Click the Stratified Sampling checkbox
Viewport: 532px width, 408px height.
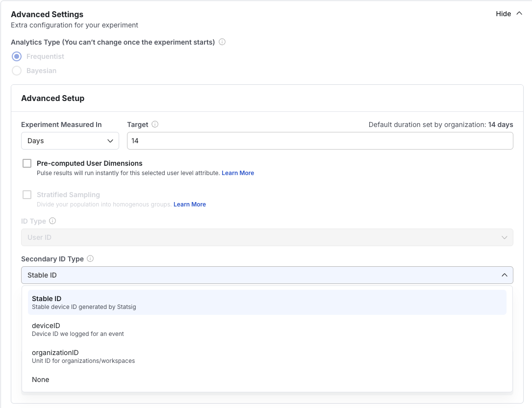click(x=27, y=195)
